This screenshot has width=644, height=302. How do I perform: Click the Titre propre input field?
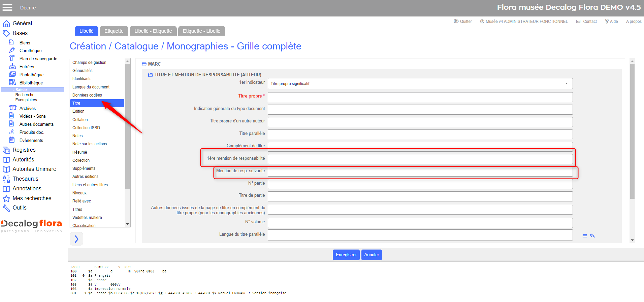pos(420,97)
